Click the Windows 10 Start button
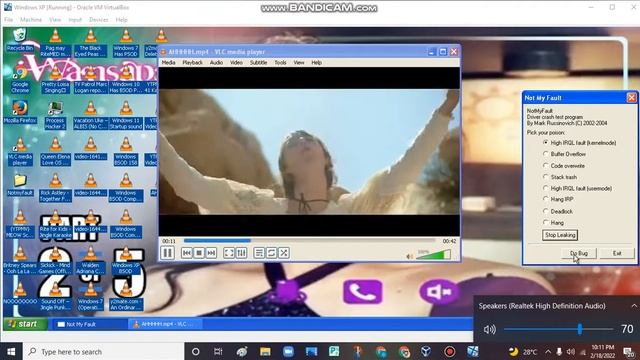 click(x=11, y=351)
